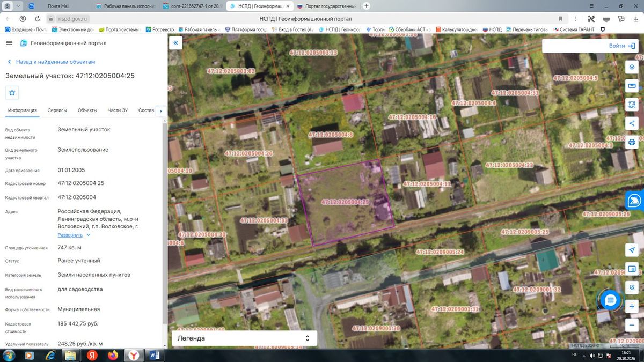This screenshot has height=362, width=644.
Task: Open the map layers tool
Action: (632, 67)
